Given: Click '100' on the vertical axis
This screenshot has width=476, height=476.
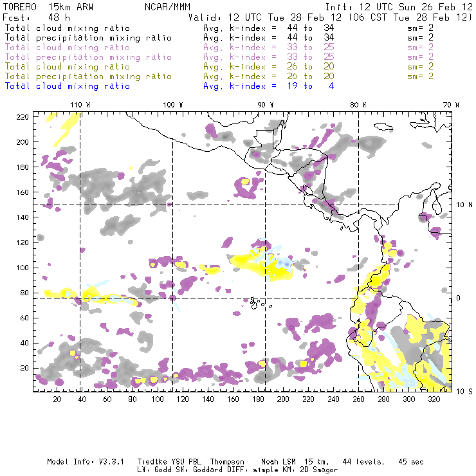Looking at the screenshot, I should coord(23,268).
